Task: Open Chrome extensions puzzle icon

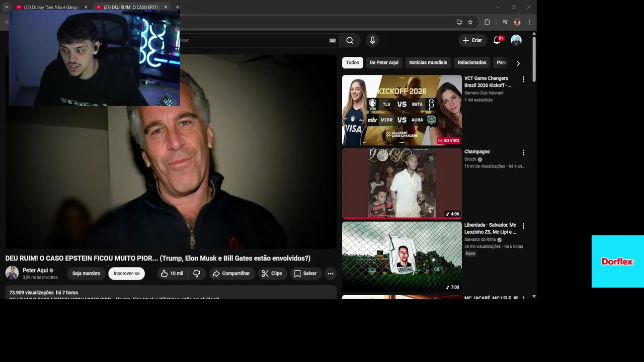Action: 487,22
